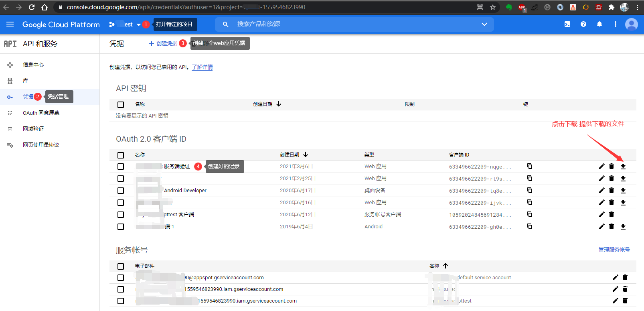Sort API keys by 创建日期
The width and height of the screenshot is (644, 311).
click(x=267, y=104)
